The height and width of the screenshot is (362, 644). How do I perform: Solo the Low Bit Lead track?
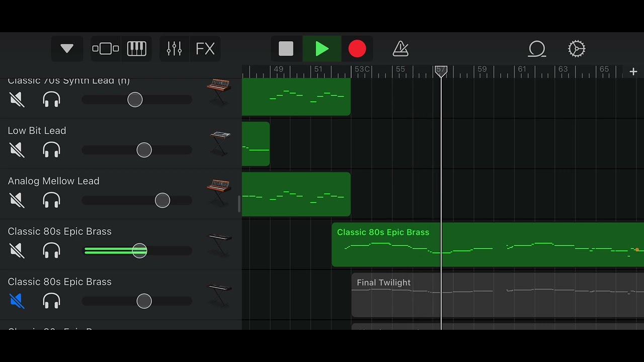52,150
